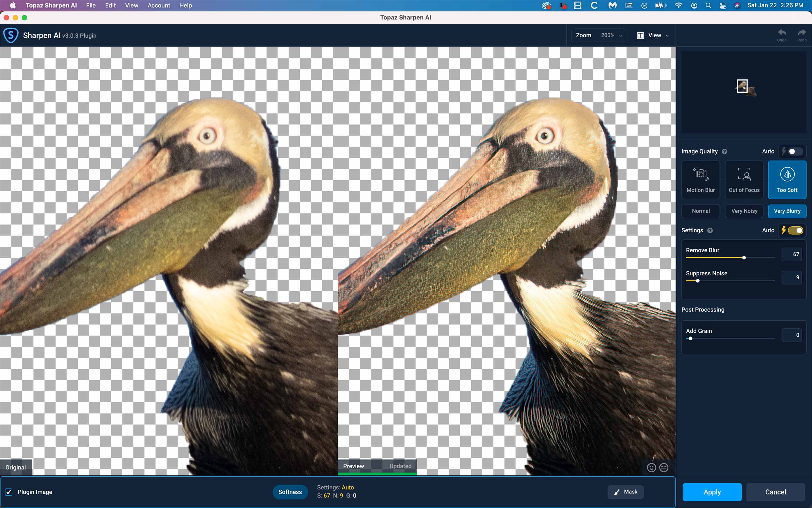The height and width of the screenshot is (508, 812).
Task: Click the Malwarebytes menu bar icon
Action: 613,5
